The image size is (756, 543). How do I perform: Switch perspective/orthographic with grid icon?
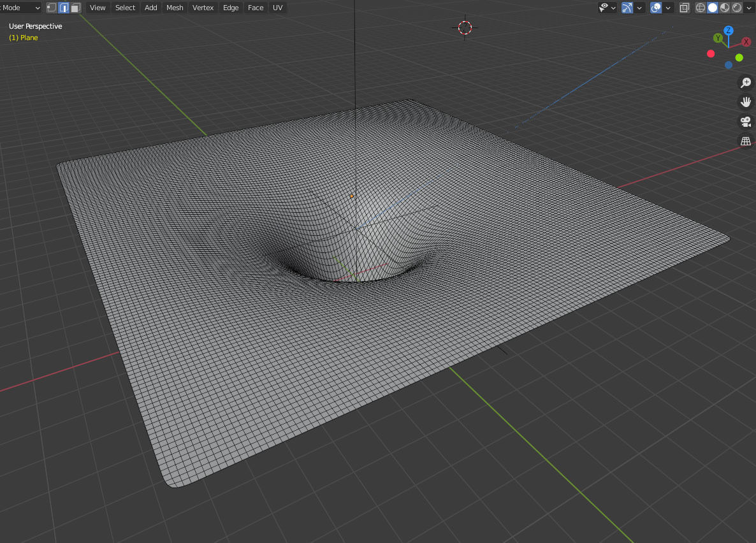[746, 141]
